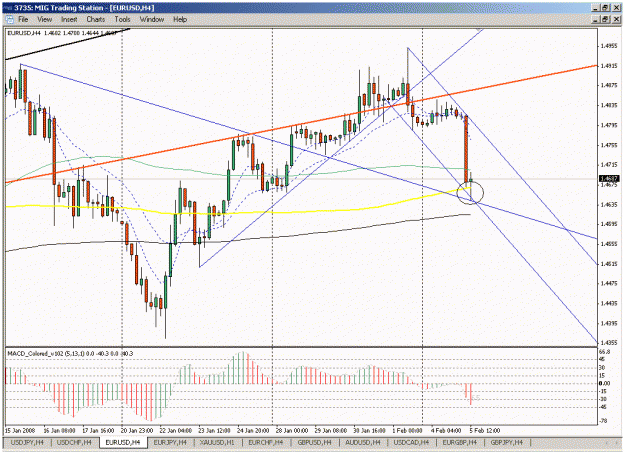Click the MACD_Colored_v102 indicator label
The height and width of the screenshot is (452, 625).
coord(70,354)
